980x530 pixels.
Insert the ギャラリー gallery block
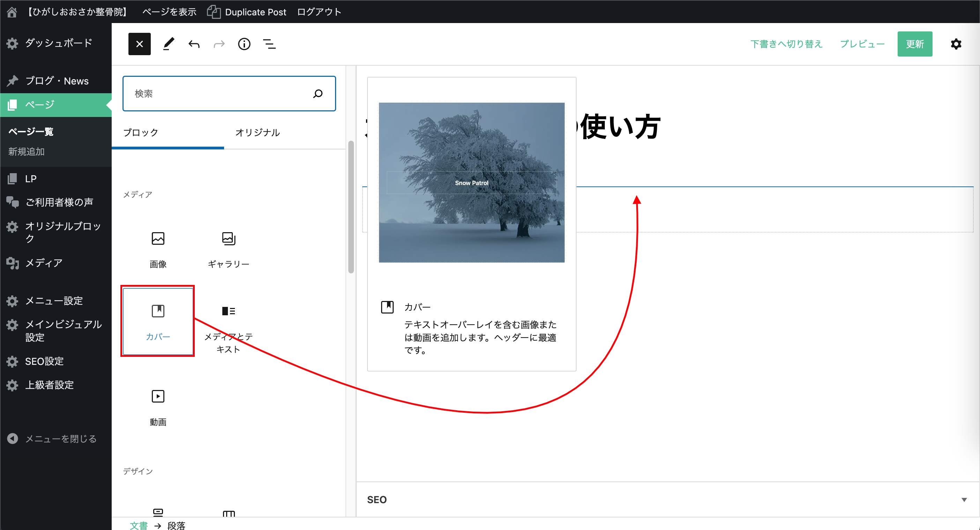(x=228, y=249)
